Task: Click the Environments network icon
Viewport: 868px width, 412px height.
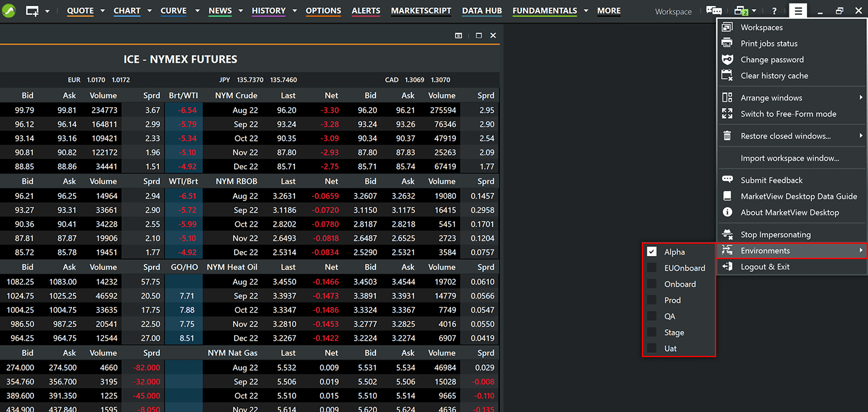Action: point(727,250)
